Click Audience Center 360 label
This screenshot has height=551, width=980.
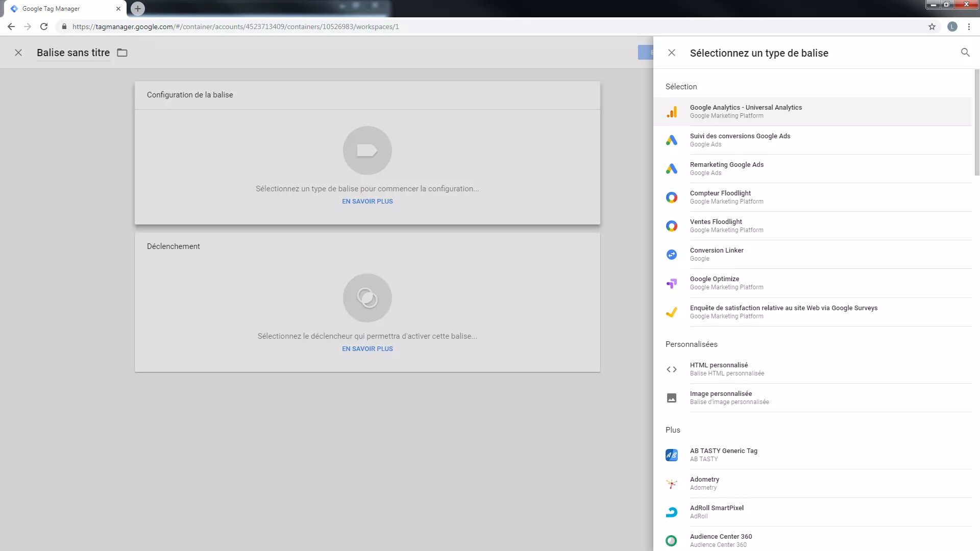click(x=721, y=537)
